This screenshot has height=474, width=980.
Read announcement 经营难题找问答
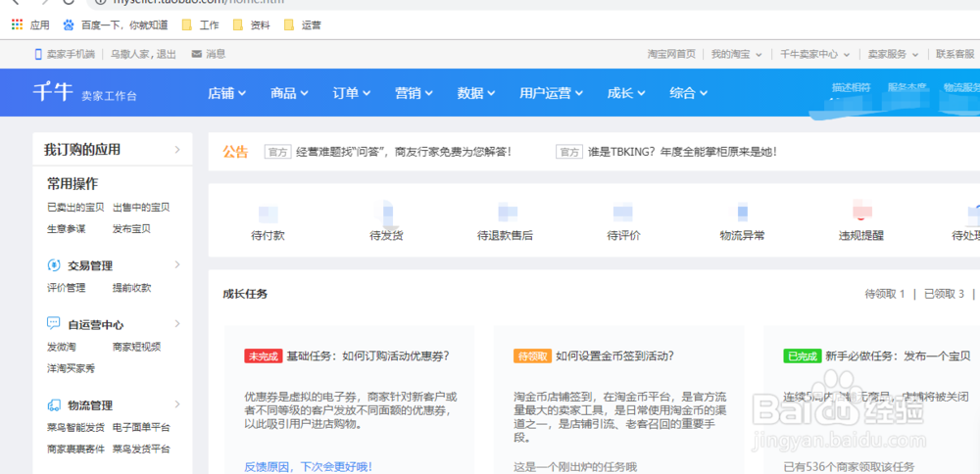(404, 152)
